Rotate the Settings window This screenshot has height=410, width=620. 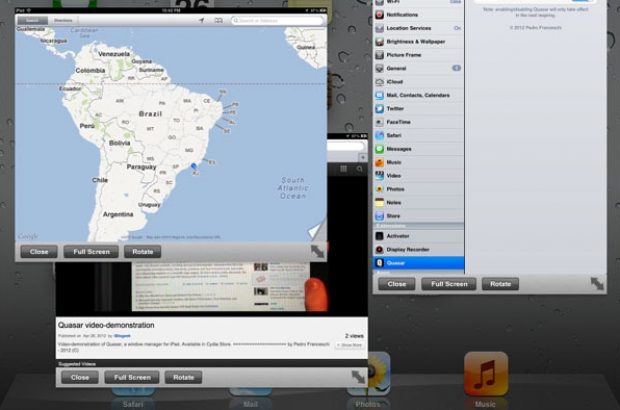point(500,284)
